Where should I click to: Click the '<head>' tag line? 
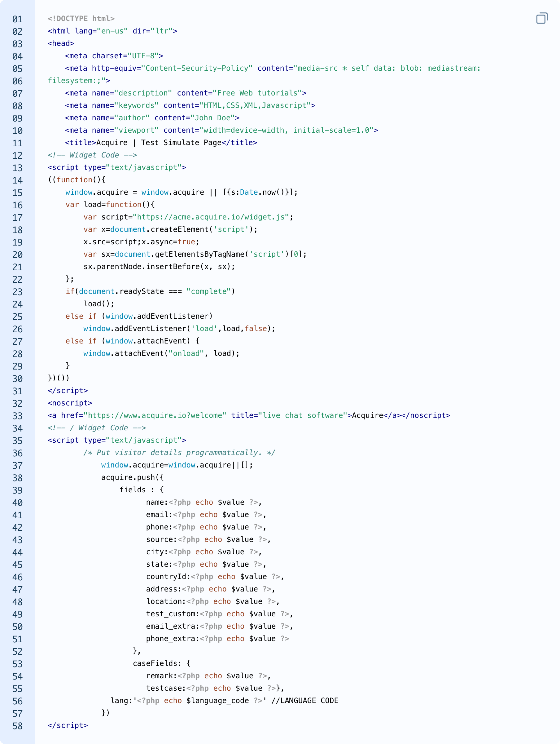pyautogui.click(x=61, y=43)
